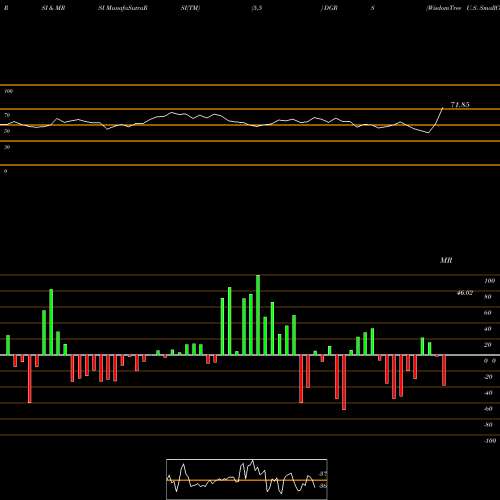Click the 70 level label on RSI axis
Viewport: 500px width, 500px height.
(7, 115)
